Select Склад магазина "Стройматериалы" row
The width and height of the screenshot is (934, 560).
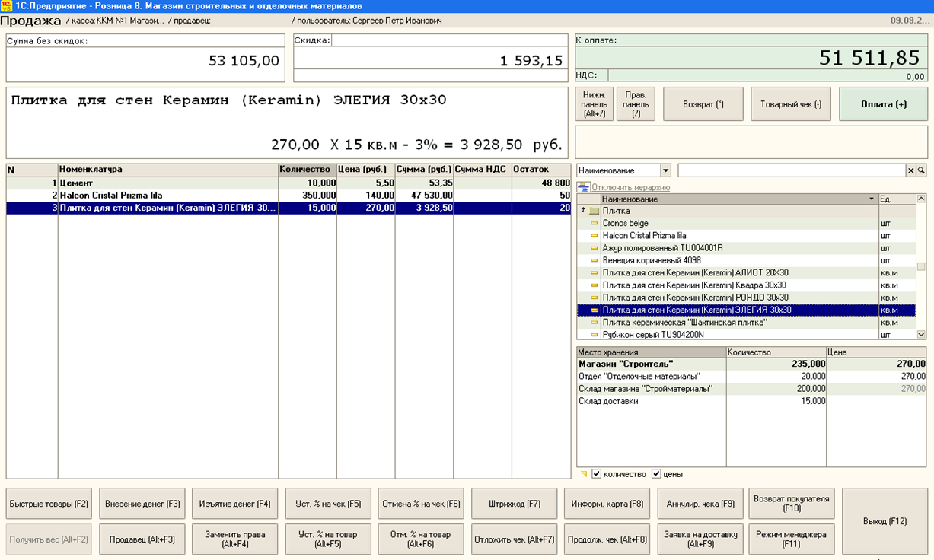click(x=751, y=389)
